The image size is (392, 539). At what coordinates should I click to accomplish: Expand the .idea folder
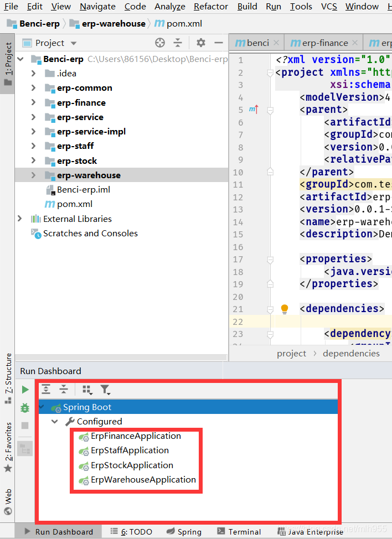click(33, 73)
